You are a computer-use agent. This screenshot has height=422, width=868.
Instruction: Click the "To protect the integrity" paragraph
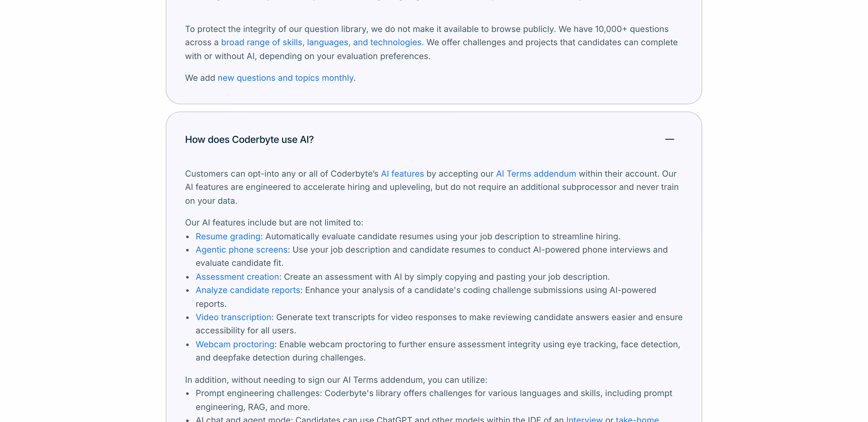click(x=431, y=43)
